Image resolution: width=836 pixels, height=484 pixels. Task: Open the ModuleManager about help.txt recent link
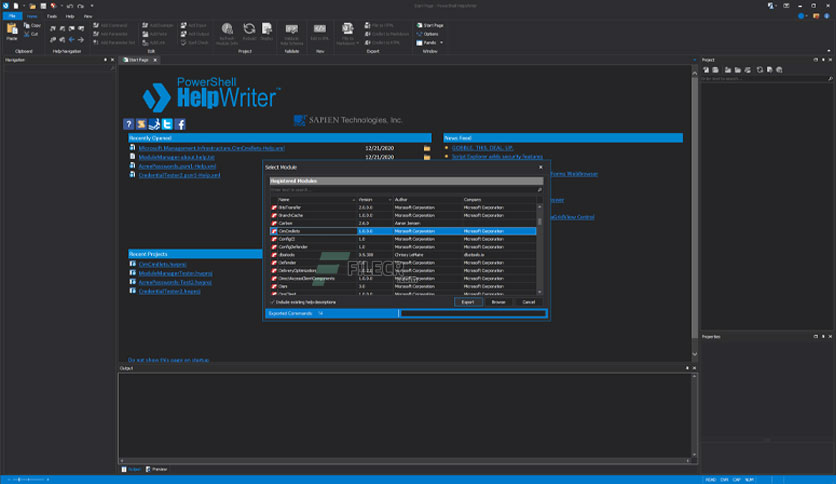[x=176, y=157]
